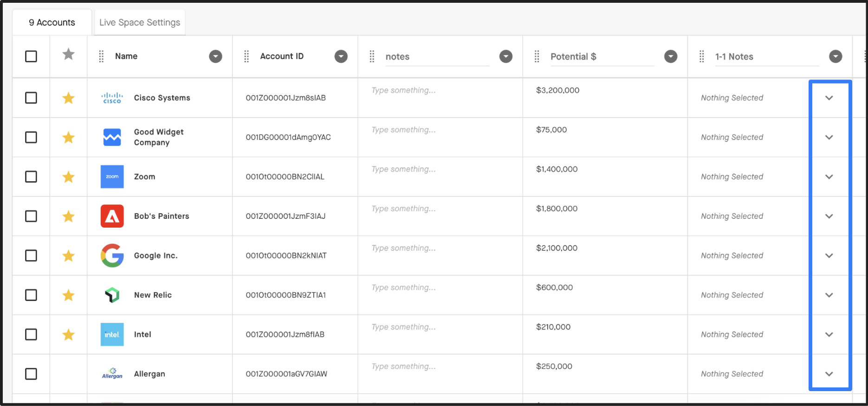The height and width of the screenshot is (406, 868).
Task: Click the star icon in header row
Action: (69, 55)
